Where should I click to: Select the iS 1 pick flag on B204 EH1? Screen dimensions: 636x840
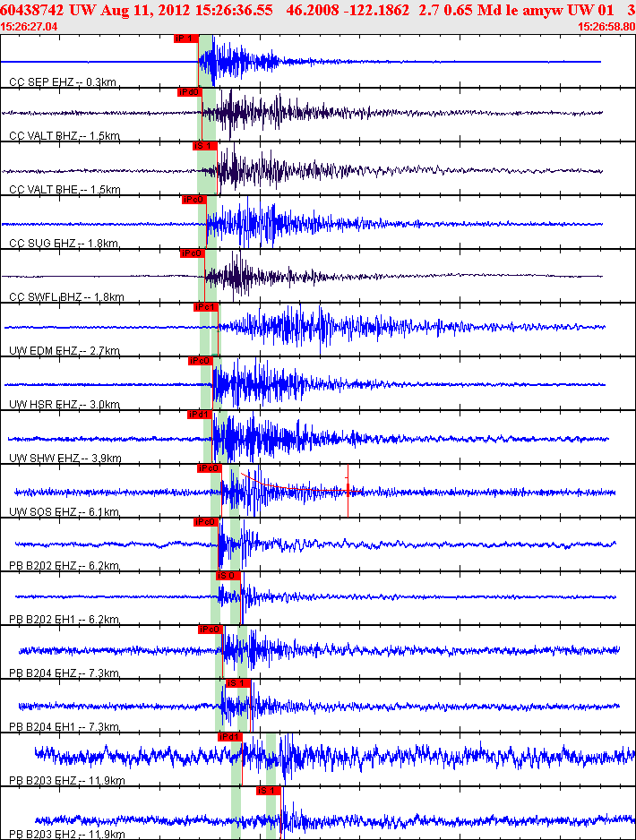[x=238, y=683]
